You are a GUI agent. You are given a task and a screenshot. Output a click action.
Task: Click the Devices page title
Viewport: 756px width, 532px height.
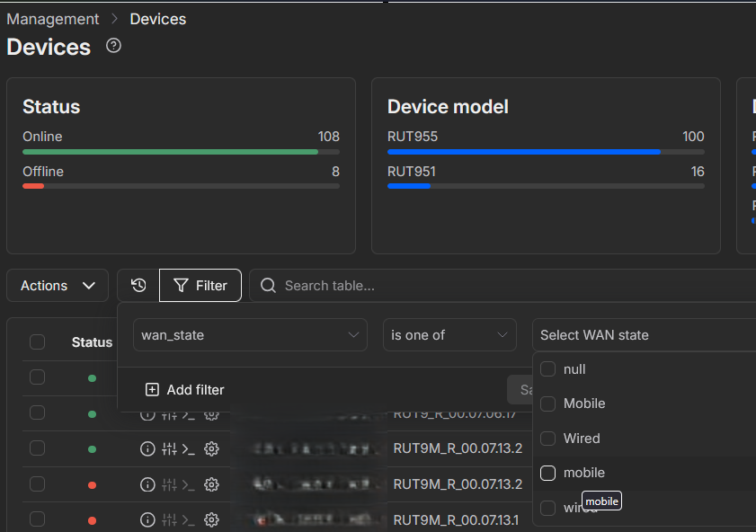pos(49,48)
